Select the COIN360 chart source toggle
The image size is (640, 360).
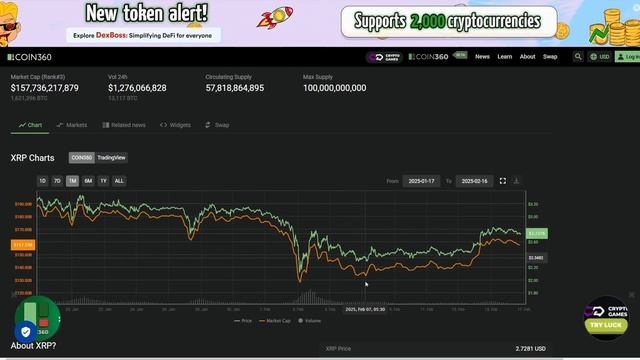click(x=82, y=158)
